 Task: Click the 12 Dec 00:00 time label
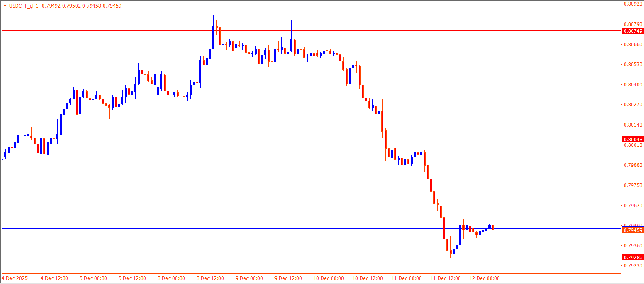[484, 278]
